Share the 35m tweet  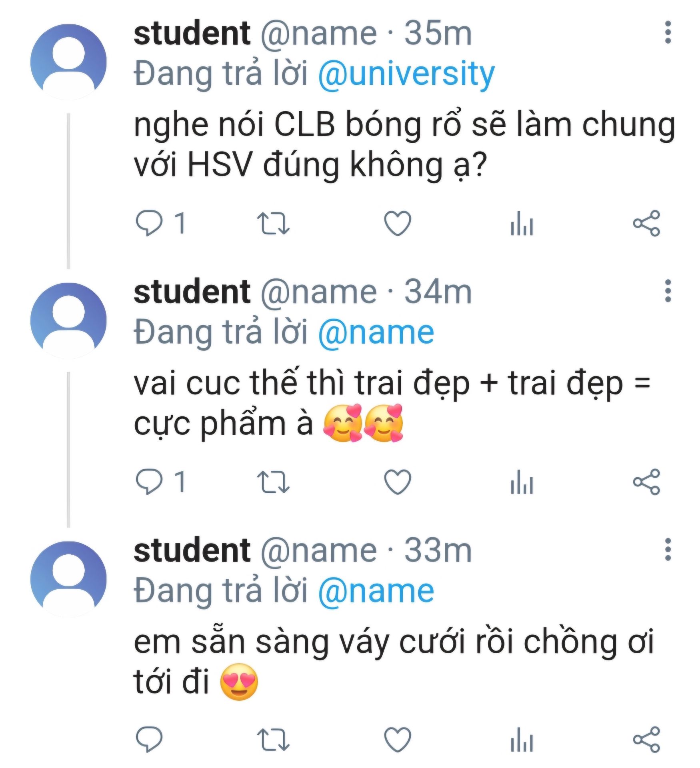(646, 223)
